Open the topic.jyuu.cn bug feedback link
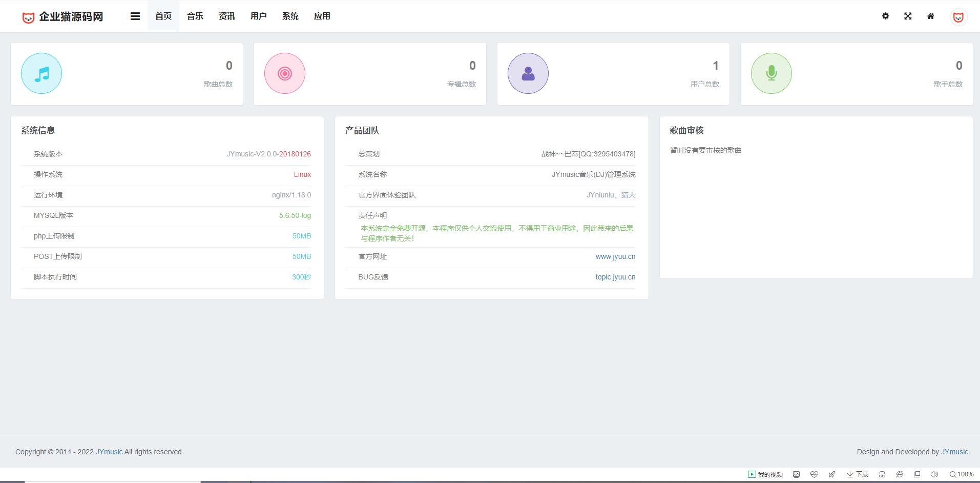The image size is (980, 483). (x=615, y=277)
